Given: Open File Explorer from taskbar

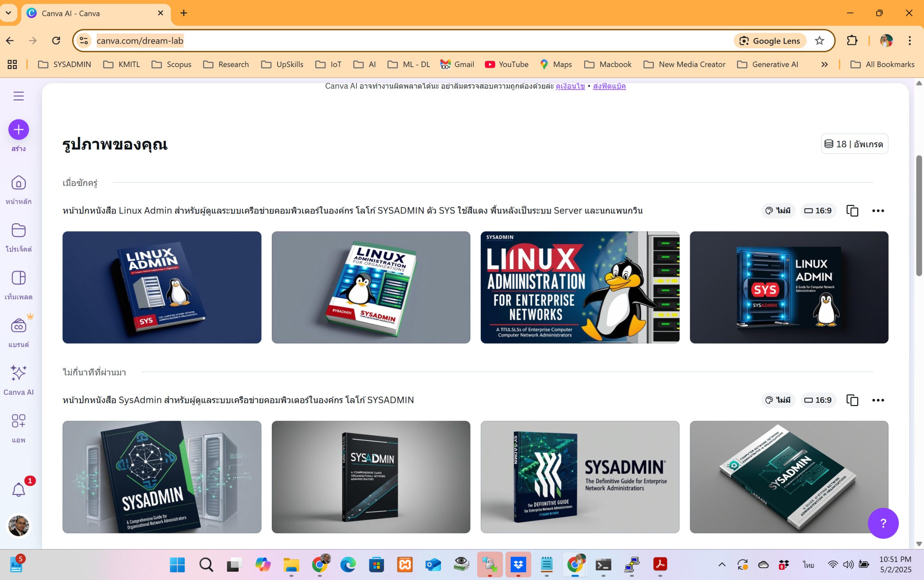Looking at the screenshot, I should pos(291,564).
